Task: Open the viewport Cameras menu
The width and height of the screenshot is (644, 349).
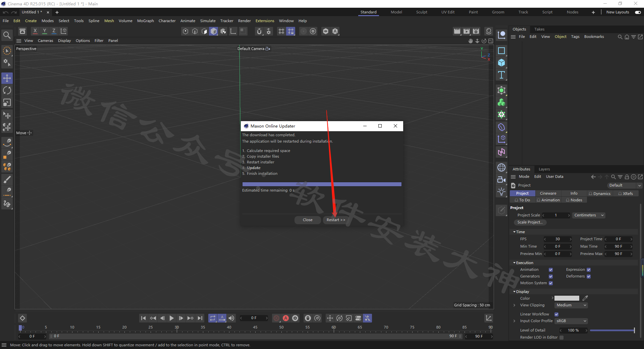Action: (45, 41)
